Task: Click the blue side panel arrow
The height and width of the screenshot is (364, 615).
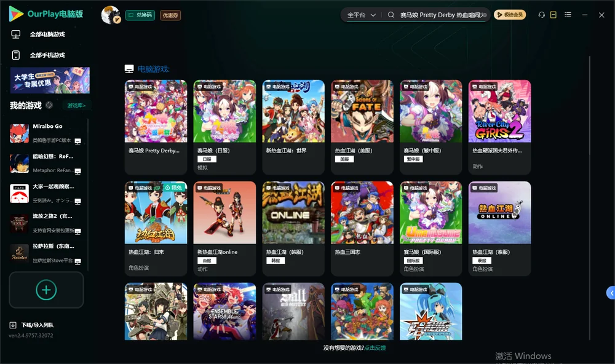Action: [x=611, y=293]
